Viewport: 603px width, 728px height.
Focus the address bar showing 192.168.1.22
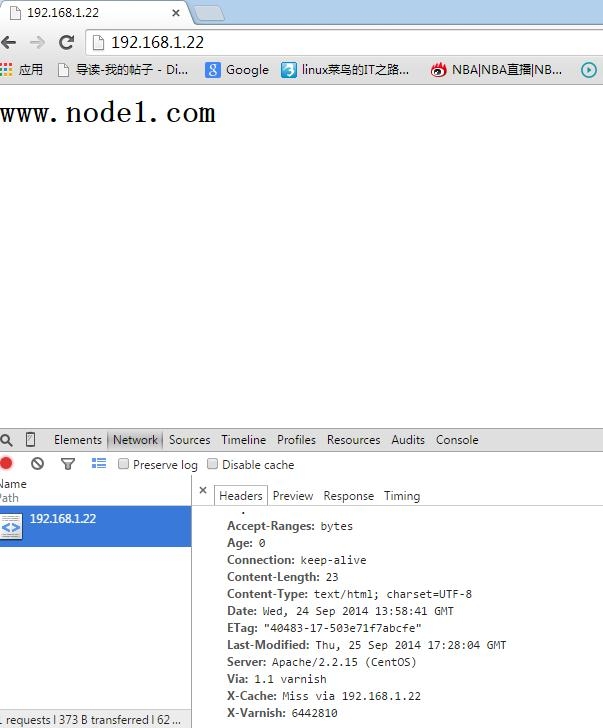pyautogui.click(x=344, y=43)
